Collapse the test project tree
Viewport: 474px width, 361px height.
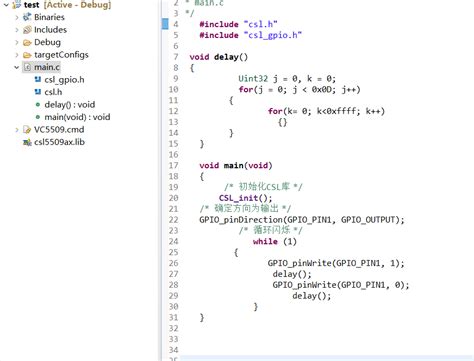6,5
